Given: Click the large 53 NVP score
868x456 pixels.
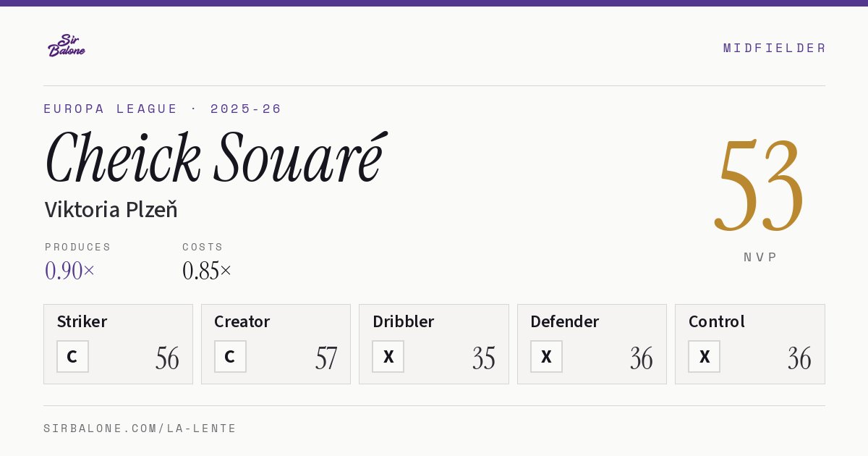Looking at the screenshot, I should tap(759, 185).
